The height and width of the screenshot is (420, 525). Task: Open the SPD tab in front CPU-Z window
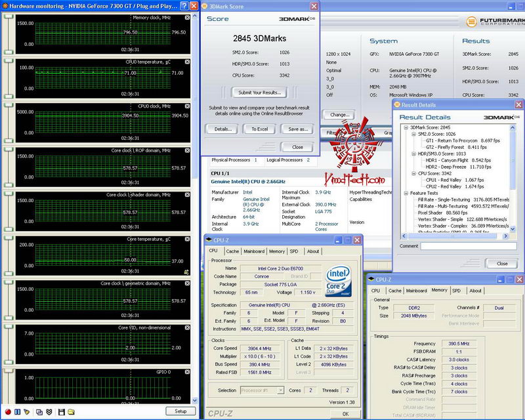[x=294, y=251]
